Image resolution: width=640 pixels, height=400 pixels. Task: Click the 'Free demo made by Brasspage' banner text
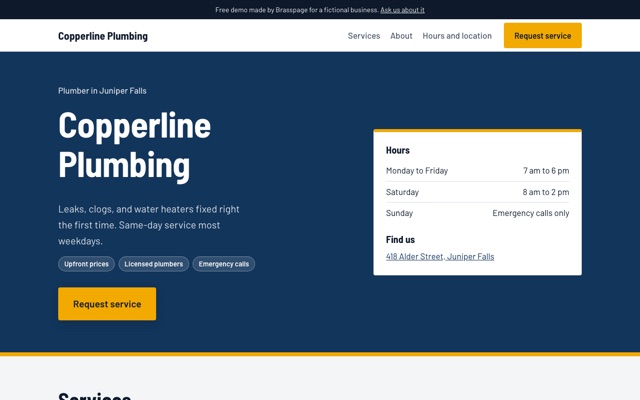(297, 10)
